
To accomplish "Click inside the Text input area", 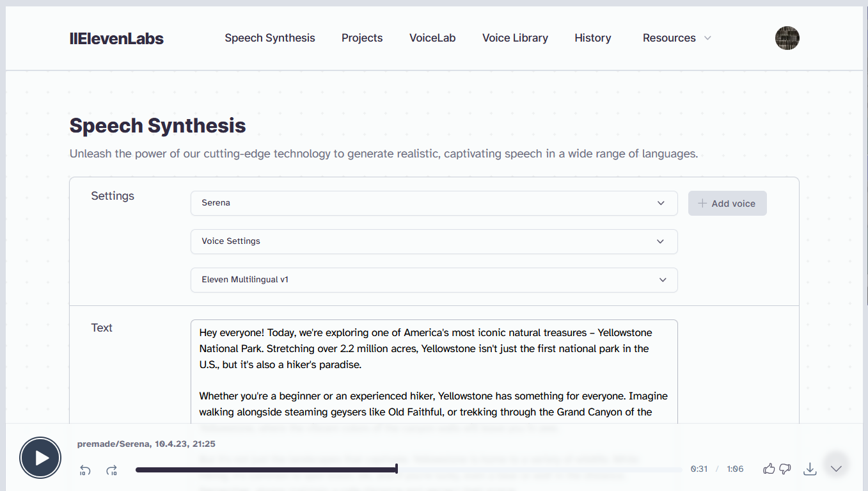I will click(x=434, y=373).
